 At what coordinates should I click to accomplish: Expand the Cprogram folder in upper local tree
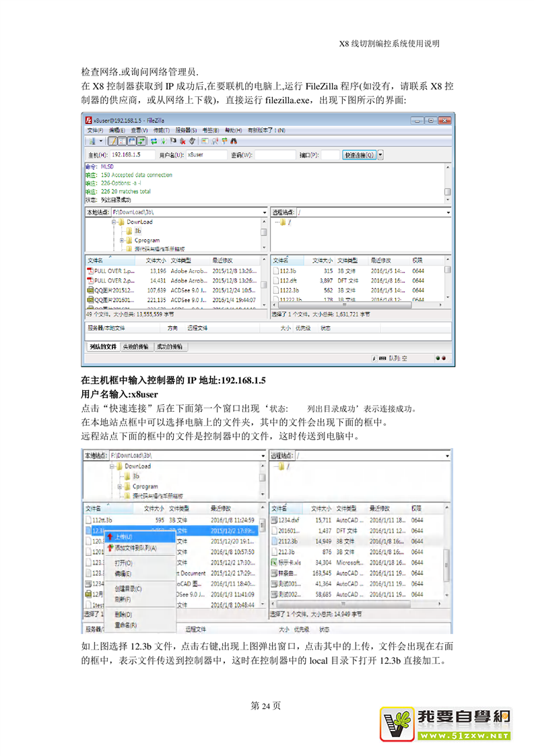click(x=121, y=241)
